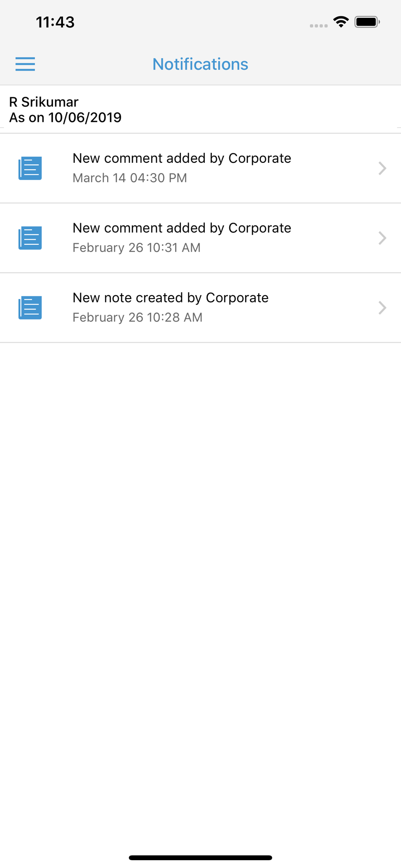This screenshot has width=401, height=868.
Task: Tap the February 26 10:28 AM timestamp
Action: click(138, 317)
